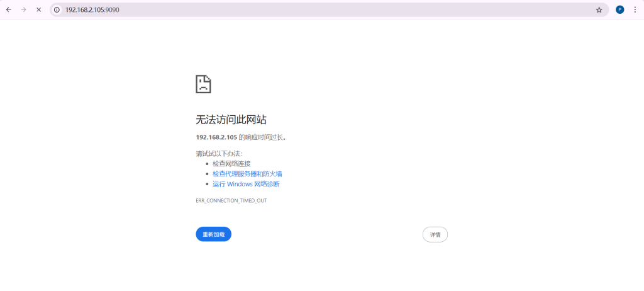Click the browser back arrow

click(x=9, y=10)
